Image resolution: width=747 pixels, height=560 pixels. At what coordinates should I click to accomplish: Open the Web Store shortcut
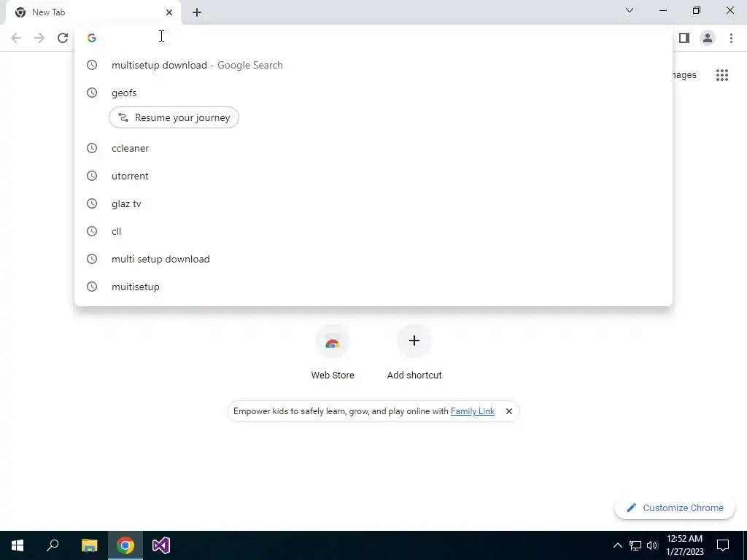333,352
